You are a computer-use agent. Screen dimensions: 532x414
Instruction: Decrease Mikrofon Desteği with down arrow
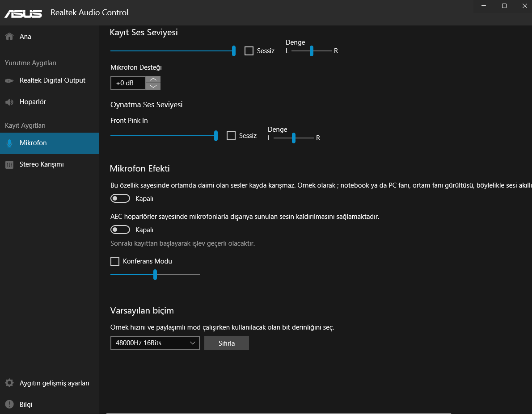click(153, 86)
